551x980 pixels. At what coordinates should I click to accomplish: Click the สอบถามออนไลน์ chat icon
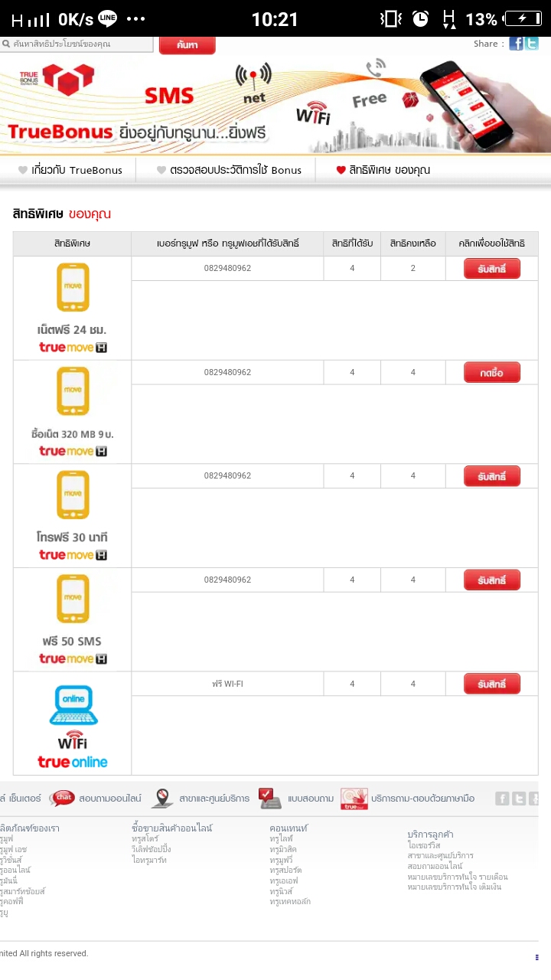(x=62, y=799)
